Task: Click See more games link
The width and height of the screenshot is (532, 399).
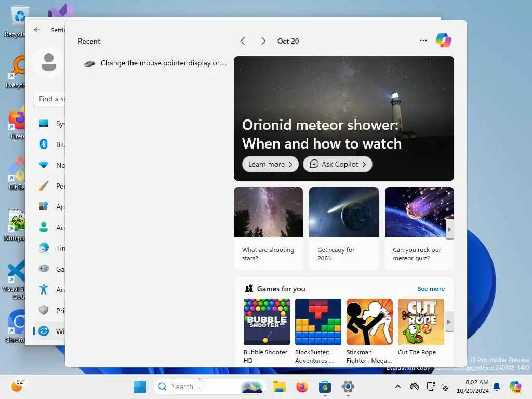Action: pos(431,289)
